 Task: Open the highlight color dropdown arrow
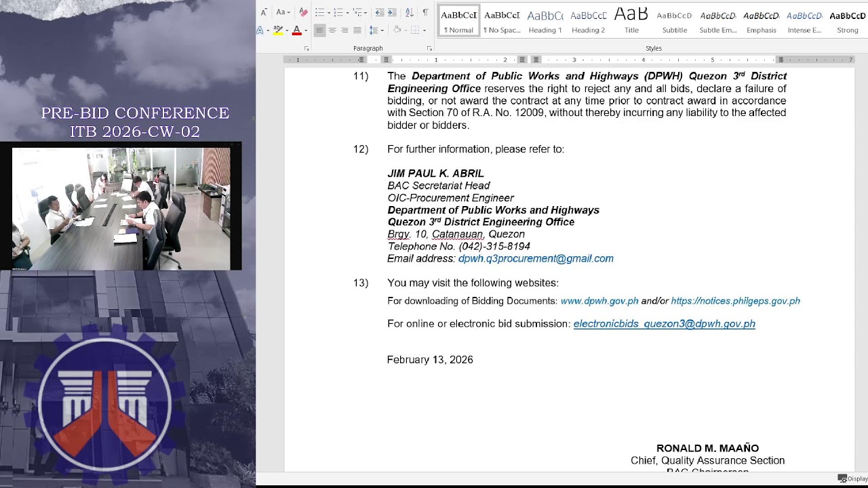tap(287, 30)
